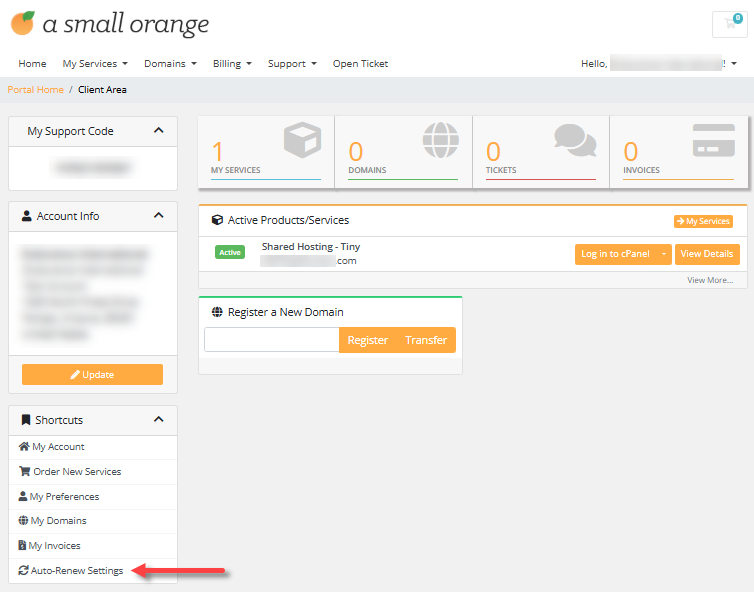
Task: Click the person icon in Account Info header
Action: pos(27,216)
